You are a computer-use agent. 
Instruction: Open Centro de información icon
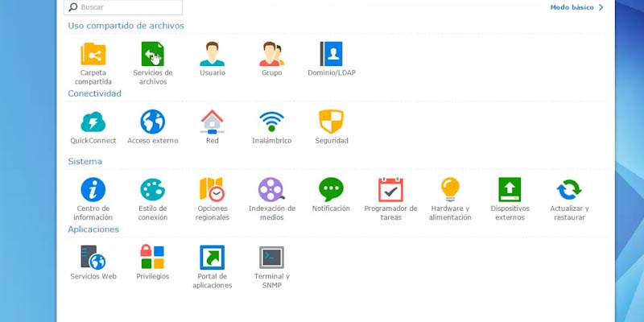[93, 189]
